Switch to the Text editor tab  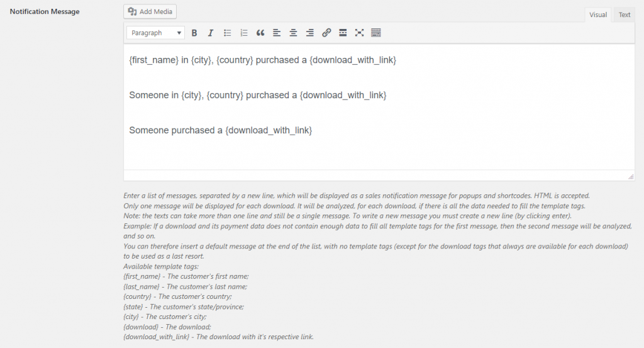point(625,15)
